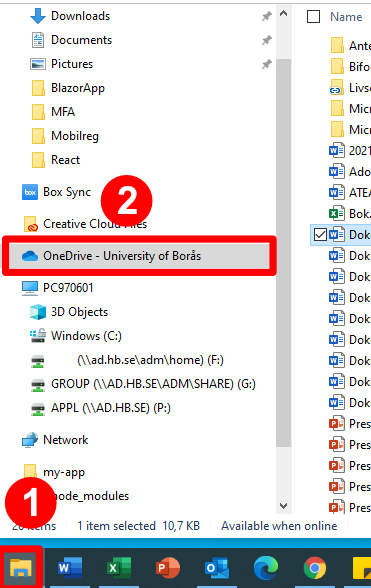371x588 pixels.
Task: Open the PC970601 computer node
Action: click(68, 288)
